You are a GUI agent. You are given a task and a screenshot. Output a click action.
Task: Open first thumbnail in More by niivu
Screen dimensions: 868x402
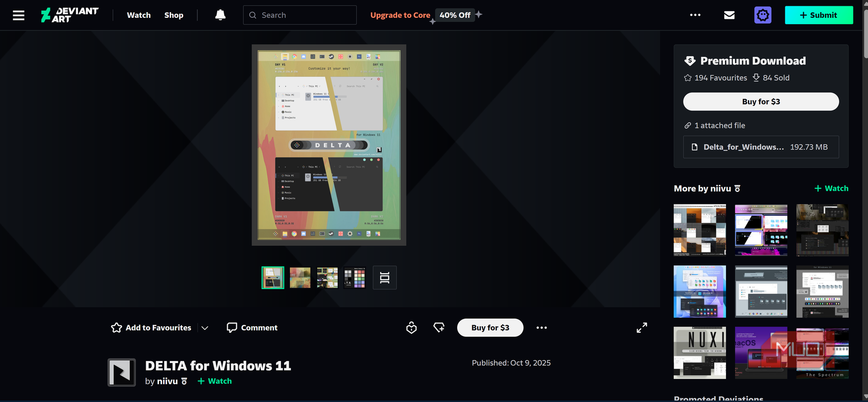click(x=700, y=230)
